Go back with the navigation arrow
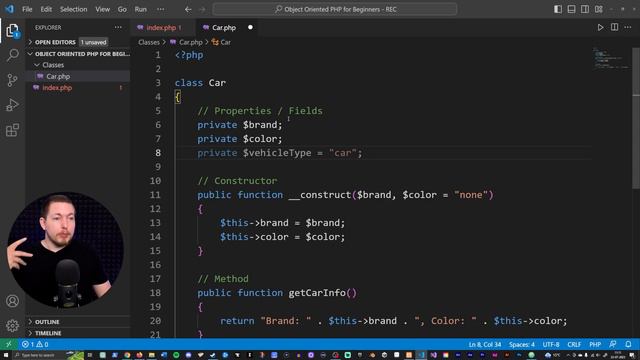640x360 pixels. [188, 9]
